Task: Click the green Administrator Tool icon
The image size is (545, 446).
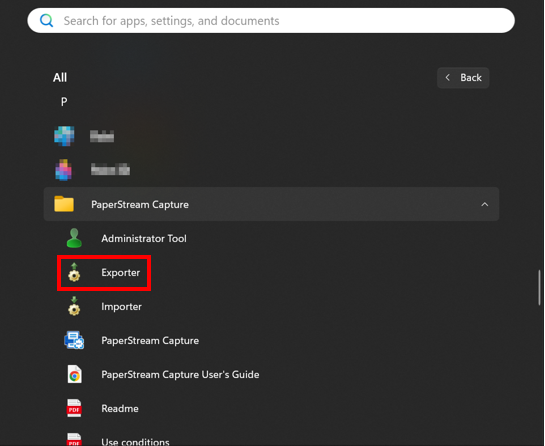Action: point(74,238)
